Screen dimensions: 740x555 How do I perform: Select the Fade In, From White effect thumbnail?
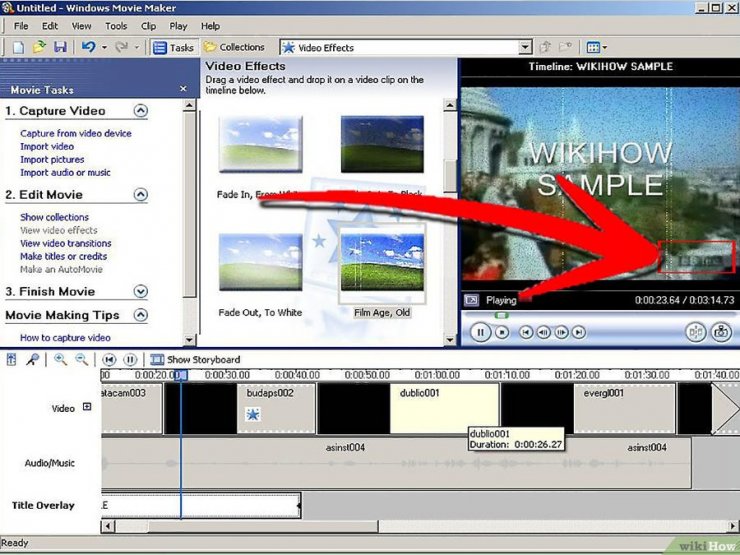pyautogui.click(x=260, y=144)
